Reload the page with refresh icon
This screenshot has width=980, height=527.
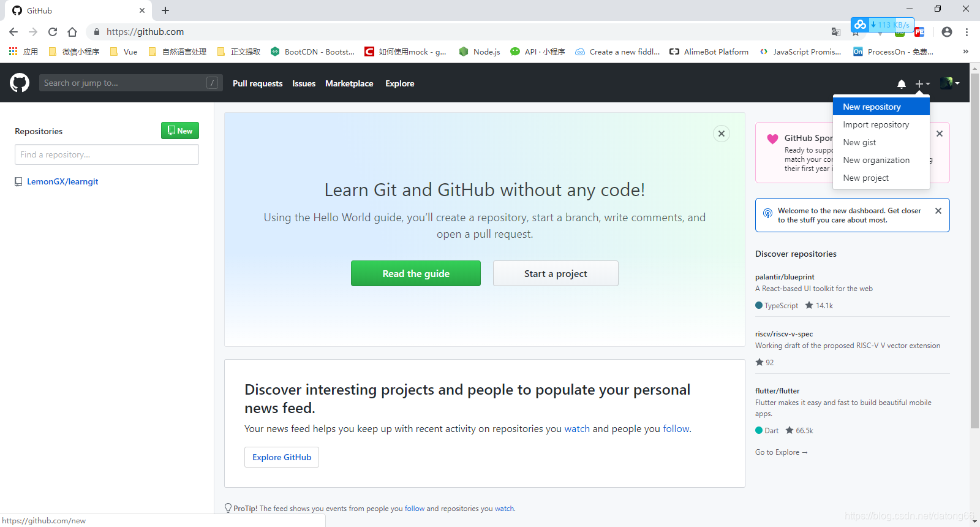pyautogui.click(x=53, y=32)
